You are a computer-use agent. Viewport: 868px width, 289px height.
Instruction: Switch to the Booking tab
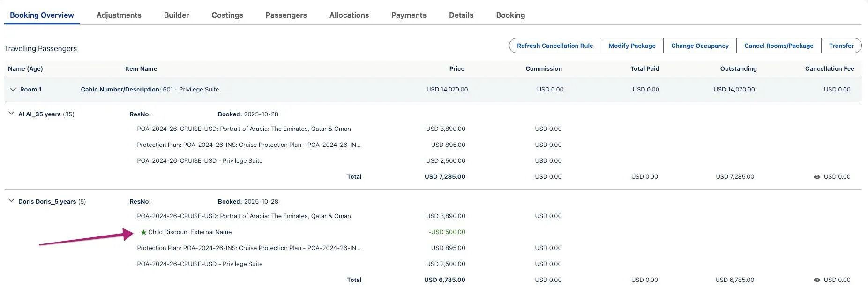click(510, 15)
